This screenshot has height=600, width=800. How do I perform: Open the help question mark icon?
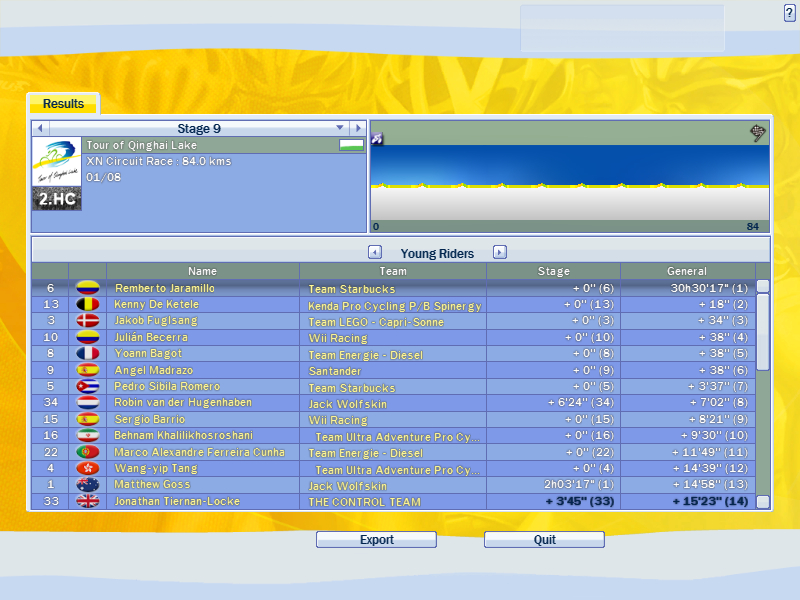click(790, 12)
